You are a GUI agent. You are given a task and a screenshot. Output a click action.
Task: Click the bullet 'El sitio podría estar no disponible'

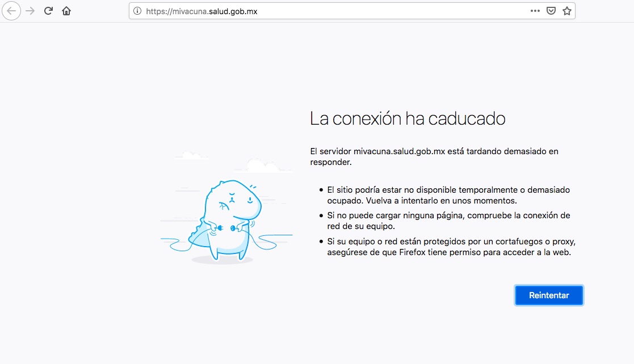point(448,195)
